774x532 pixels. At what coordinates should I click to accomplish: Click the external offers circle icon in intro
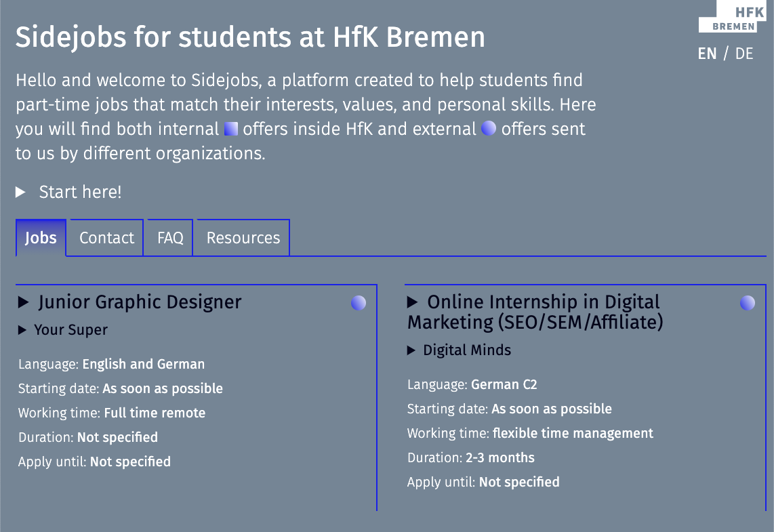point(488,129)
